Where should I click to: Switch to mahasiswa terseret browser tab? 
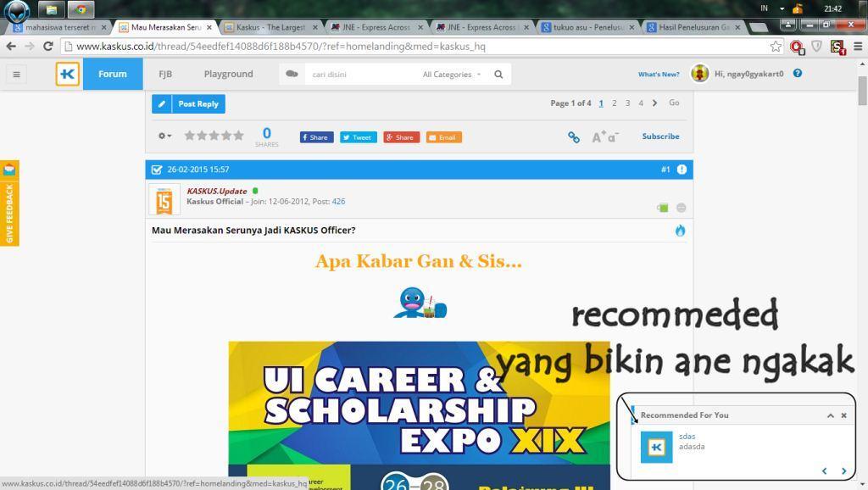click(60, 27)
